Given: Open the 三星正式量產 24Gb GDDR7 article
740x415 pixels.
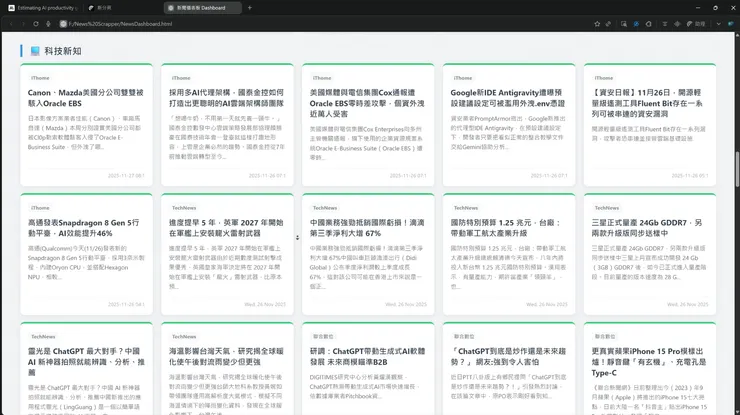Looking at the screenshot, I should [647, 228].
